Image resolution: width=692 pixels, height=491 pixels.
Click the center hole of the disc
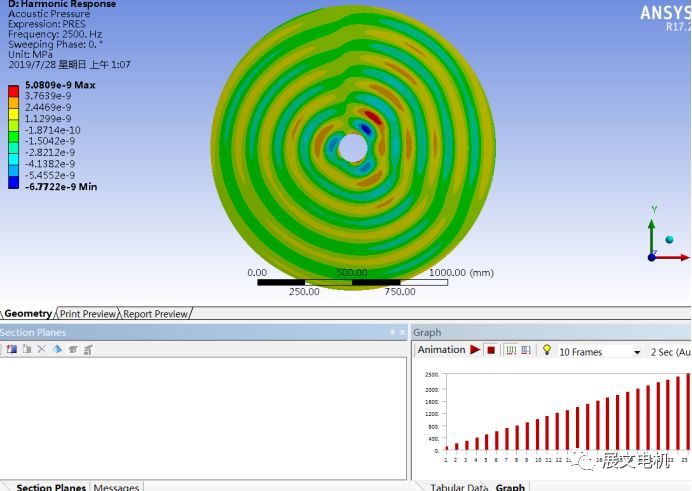click(353, 148)
